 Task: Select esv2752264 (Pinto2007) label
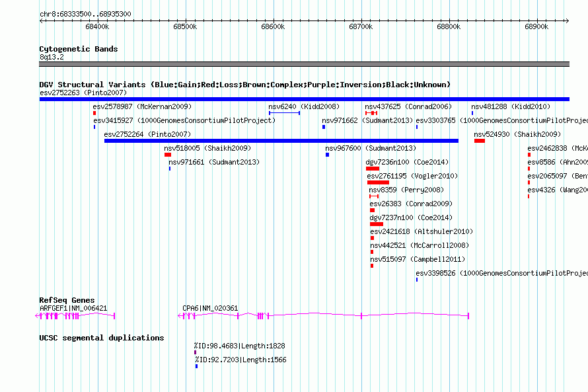(147, 134)
